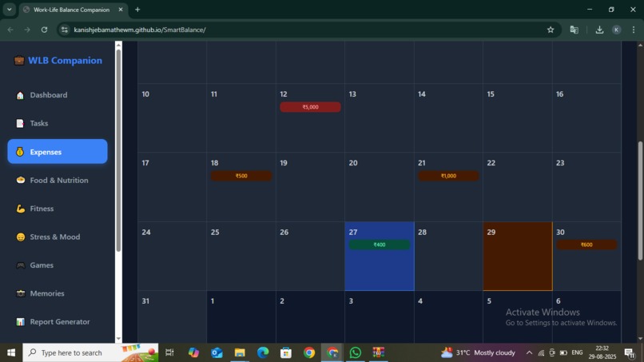Show hidden system tray icons
The width and height of the screenshot is (644, 362).
point(529,352)
